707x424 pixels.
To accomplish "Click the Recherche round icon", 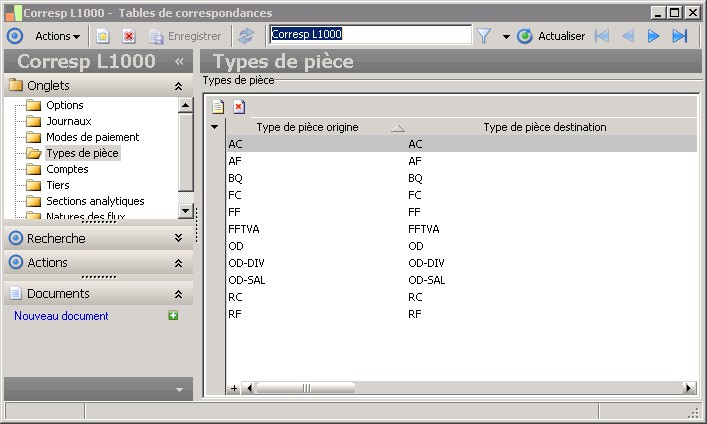I will [x=16, y=238].
